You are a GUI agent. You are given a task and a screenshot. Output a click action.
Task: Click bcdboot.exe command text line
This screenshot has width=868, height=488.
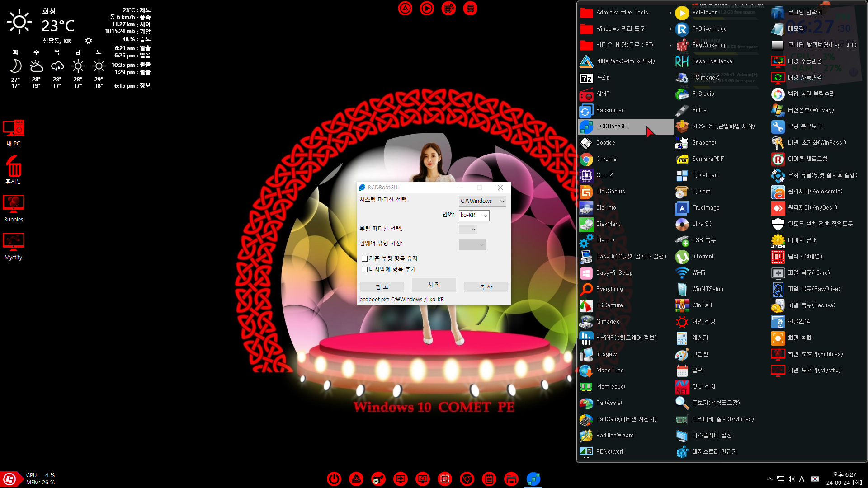point(401,300)
